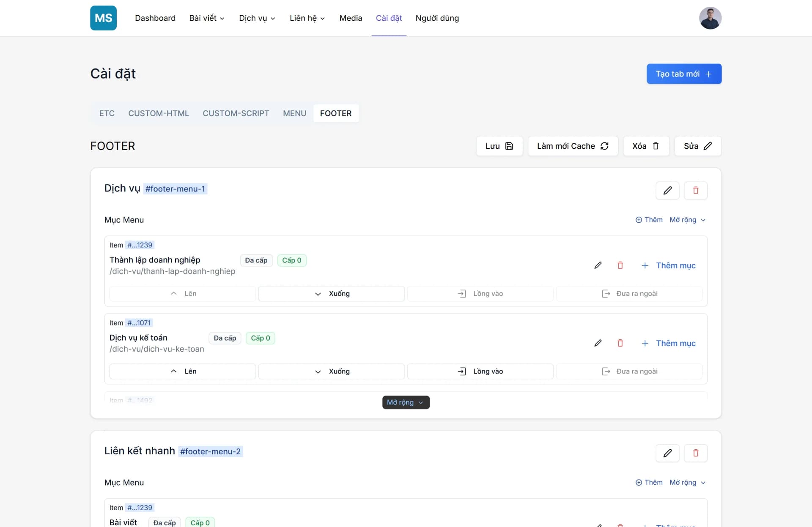The image size is (812, 527).
Task: Expand the Bài viết navigation dropdown
Action: (206, 18)
